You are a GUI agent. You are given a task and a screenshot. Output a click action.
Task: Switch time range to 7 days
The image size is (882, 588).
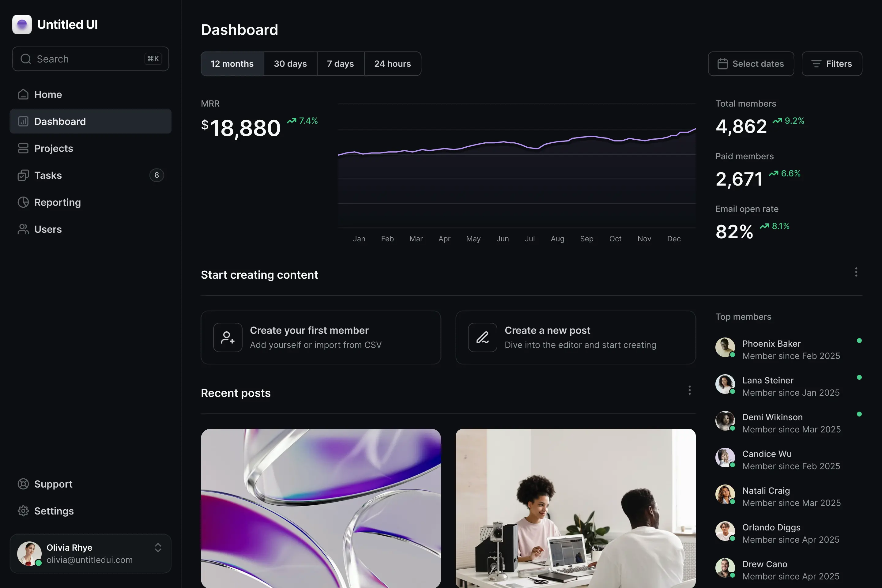point(341,64)
